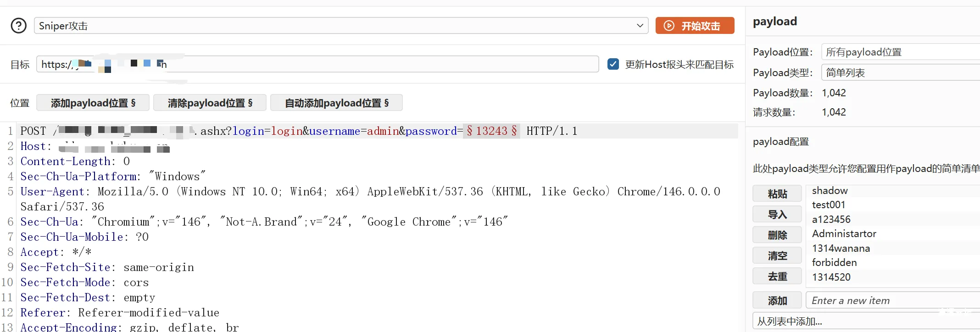Click 添加payload位置 § button
This screenshot has width=980, height=332.
coord(93,103)
